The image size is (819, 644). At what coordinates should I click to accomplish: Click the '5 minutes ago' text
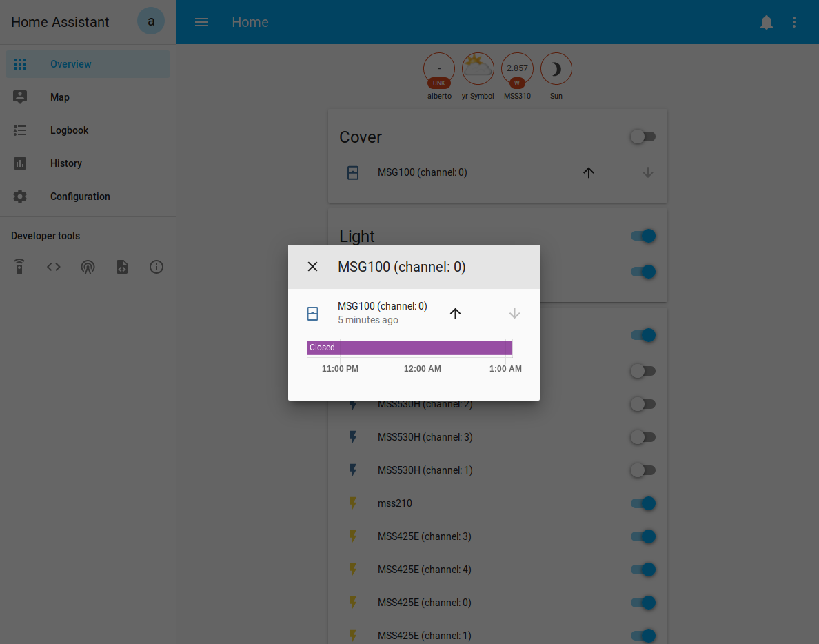[368, 320]
